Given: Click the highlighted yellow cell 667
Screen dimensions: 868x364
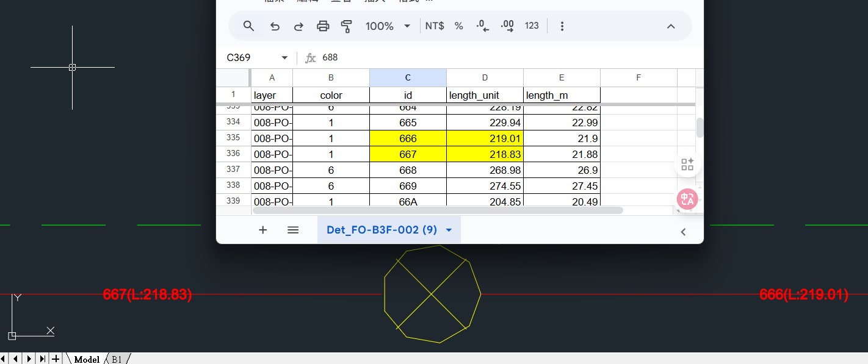Looking at the screenshot, I should pos(407,154).
